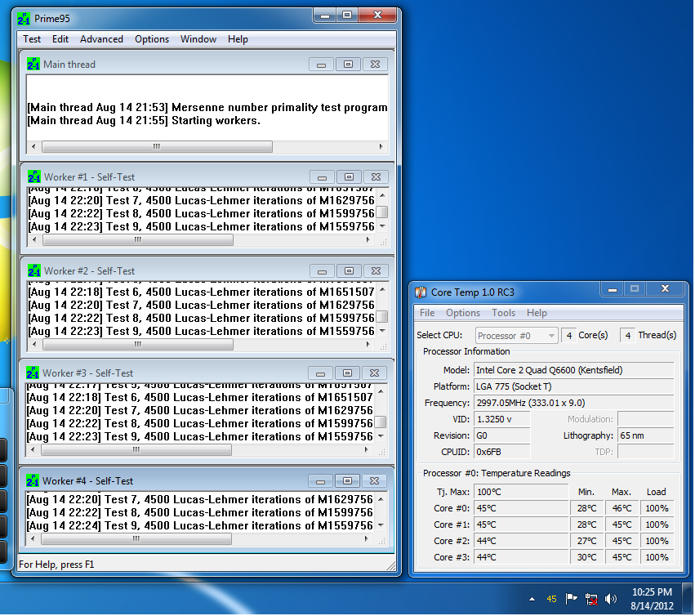Click the Frequency field 2997.05MHz
This screenshot has height=616, width=695.
pyautogui.click(x=574, y=403)
